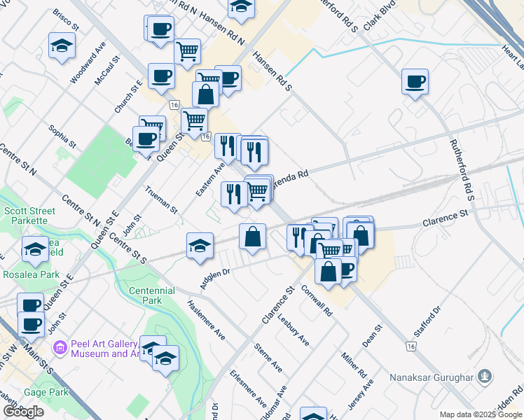Click the shopping bag marker above Cornwall Rd
Viewport: 524px width, 420px height.
(x=328, y=271)
